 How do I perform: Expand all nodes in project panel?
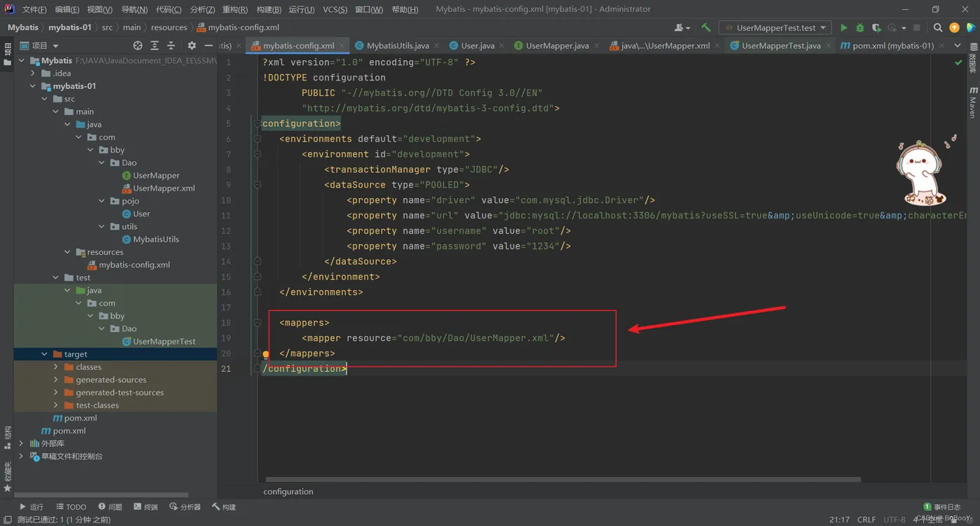pos(154,46)
